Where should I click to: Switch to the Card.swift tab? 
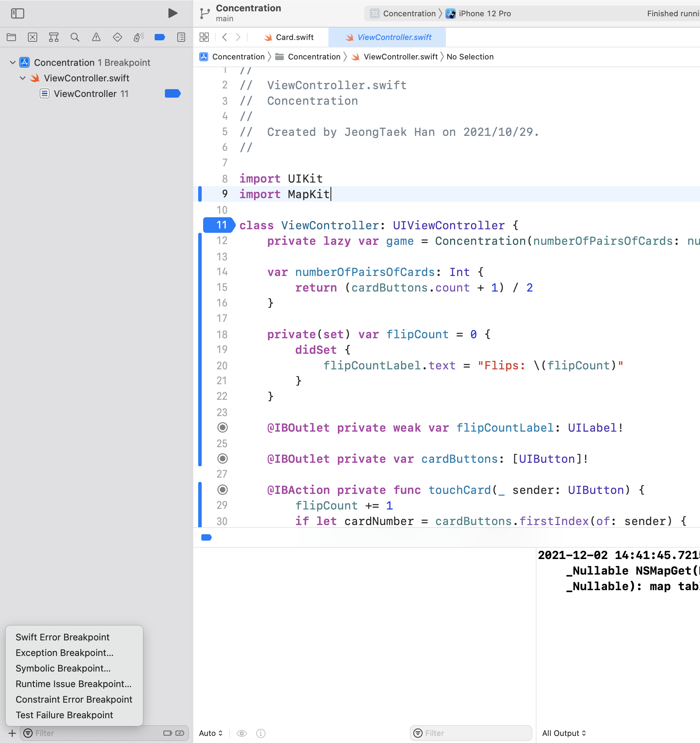(294, 38)
